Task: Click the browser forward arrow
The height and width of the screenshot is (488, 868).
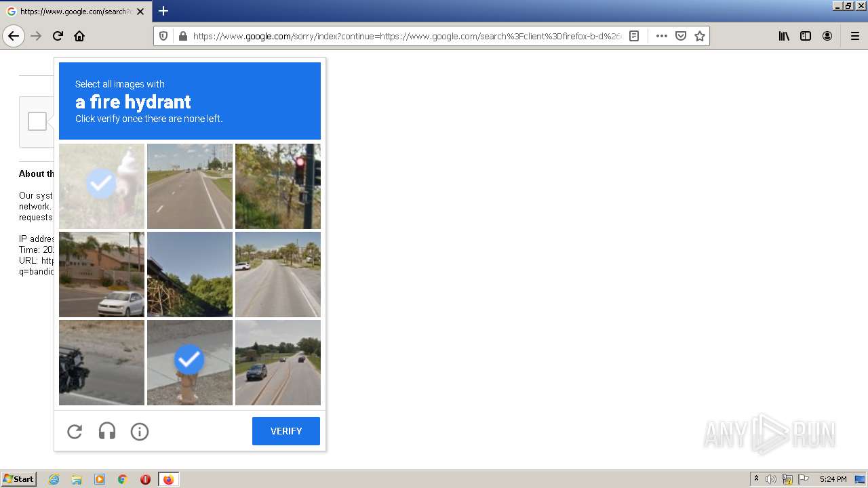Action: coord(36,36)
